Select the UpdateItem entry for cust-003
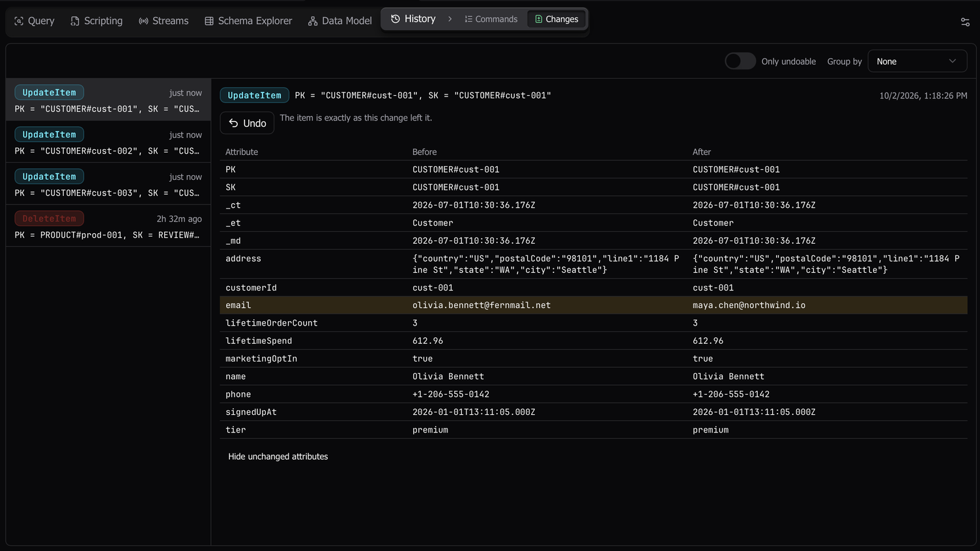Screen dimensions: 980x551 coord(108,184)
